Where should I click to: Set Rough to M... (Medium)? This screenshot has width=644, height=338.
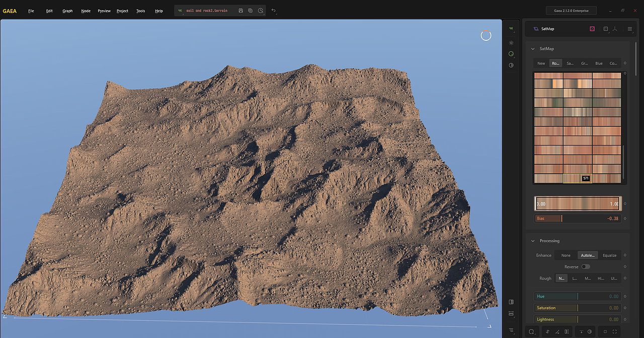[588, 278]
